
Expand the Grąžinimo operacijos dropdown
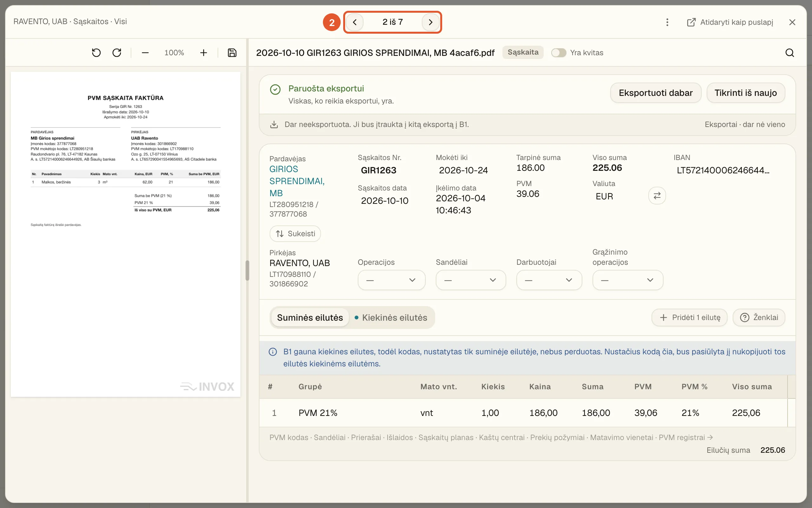(627, 280)
